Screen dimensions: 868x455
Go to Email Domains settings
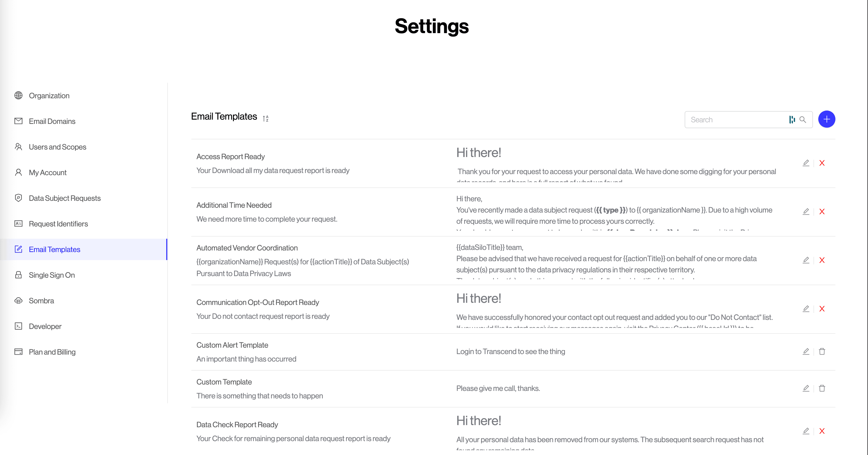click(x=52, y=121)
